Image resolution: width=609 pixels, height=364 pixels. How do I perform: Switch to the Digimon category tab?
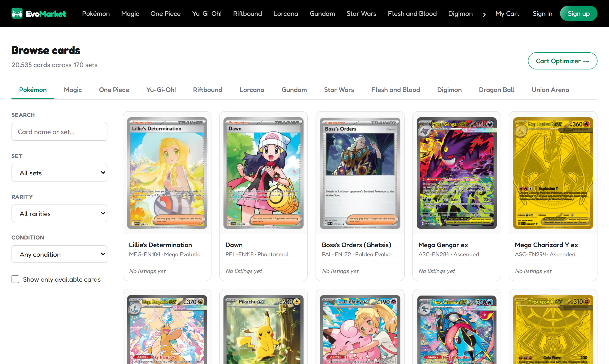pos(449,90)
